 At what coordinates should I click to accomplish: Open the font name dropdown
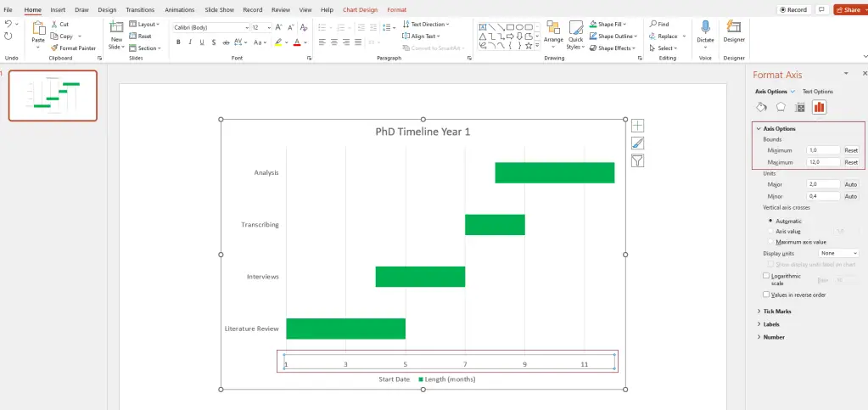pyautogui.click(x=246, y=28)
